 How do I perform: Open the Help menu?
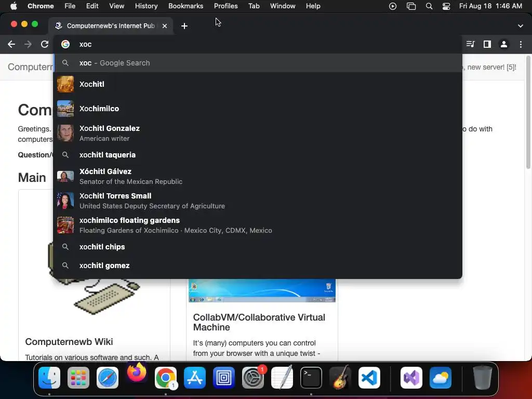pos(313,6)
